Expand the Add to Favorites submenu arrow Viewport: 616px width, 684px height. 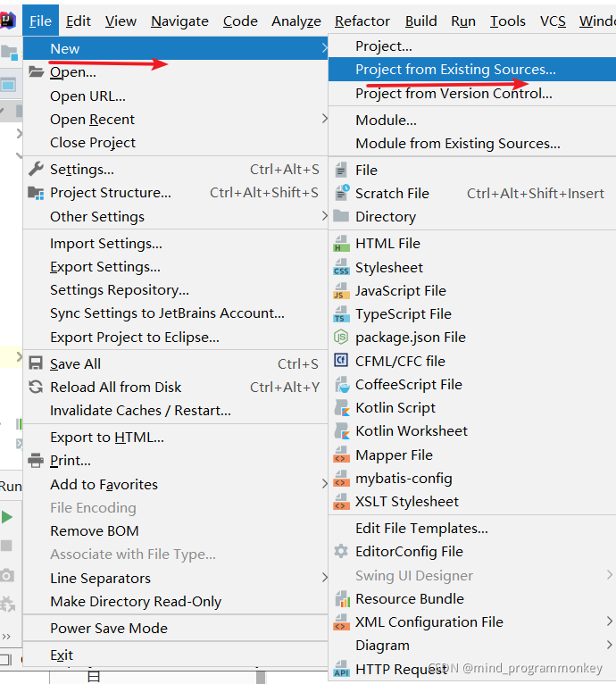324,484
